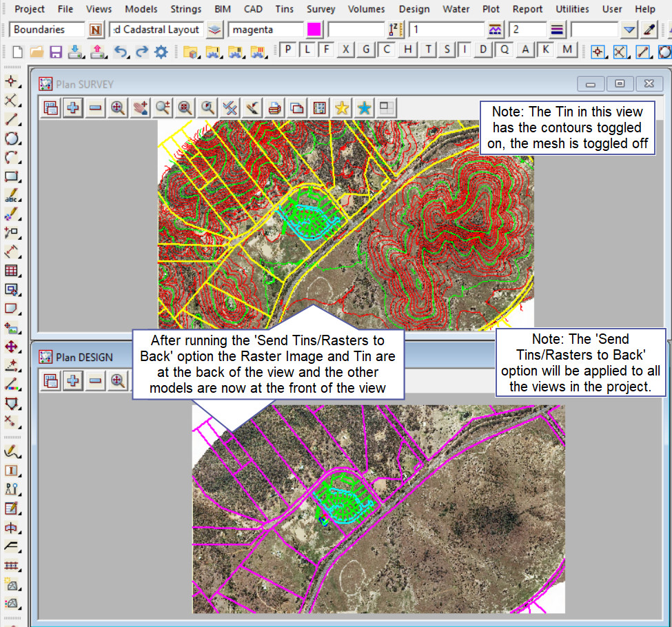Click the Save floppy disk icon
Image resolution: width=672 pixels, height=627 pixels.
[x=56, y=52]
